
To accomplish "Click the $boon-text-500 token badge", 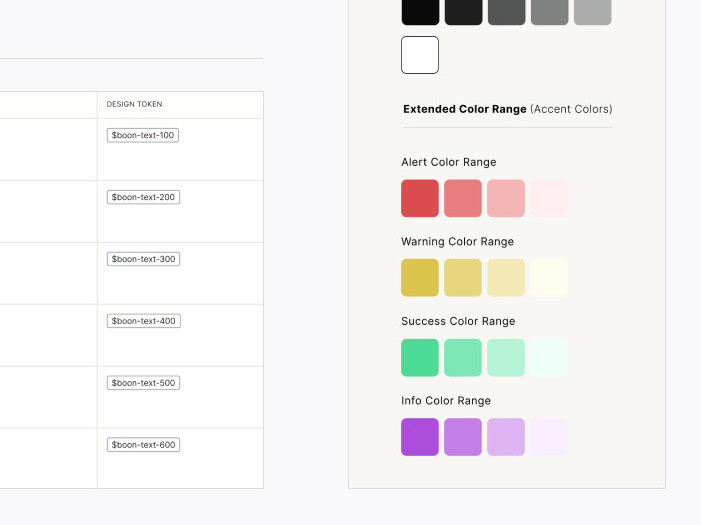I will click(143, 383).
